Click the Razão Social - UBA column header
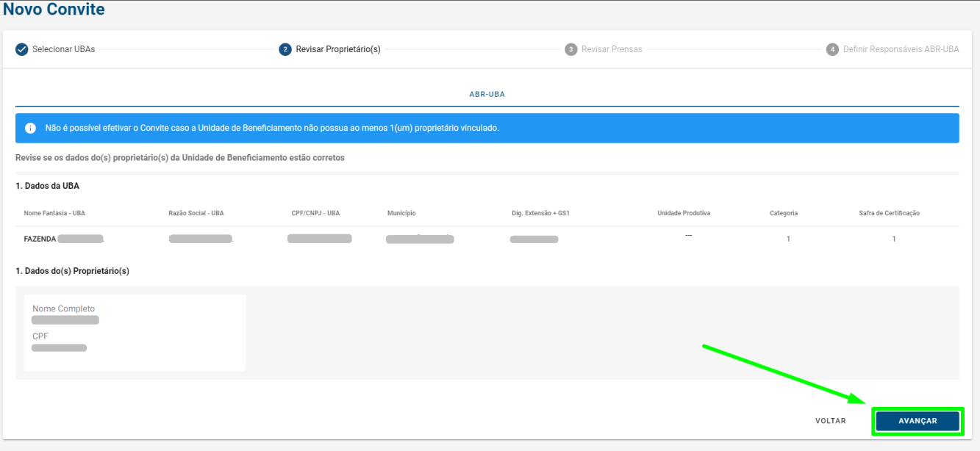The height and width of the screenshot is (451, 980). coord(196,213)
